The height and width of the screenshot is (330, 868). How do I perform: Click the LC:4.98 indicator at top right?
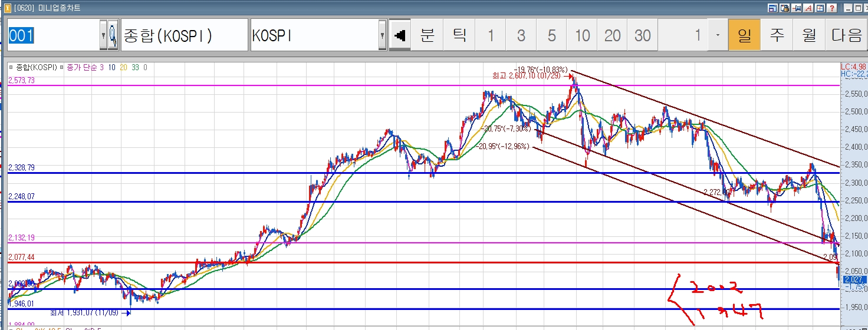point(854,66)
